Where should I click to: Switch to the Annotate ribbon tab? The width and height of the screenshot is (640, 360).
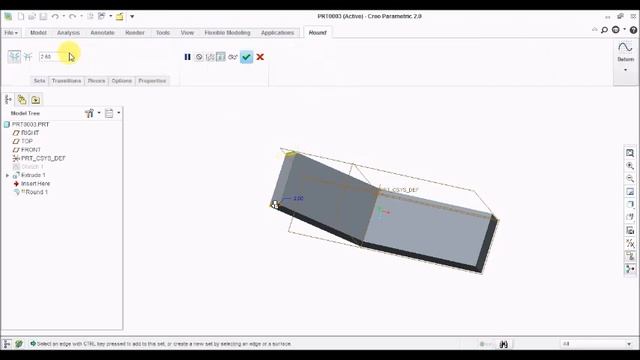click(102, 33)
